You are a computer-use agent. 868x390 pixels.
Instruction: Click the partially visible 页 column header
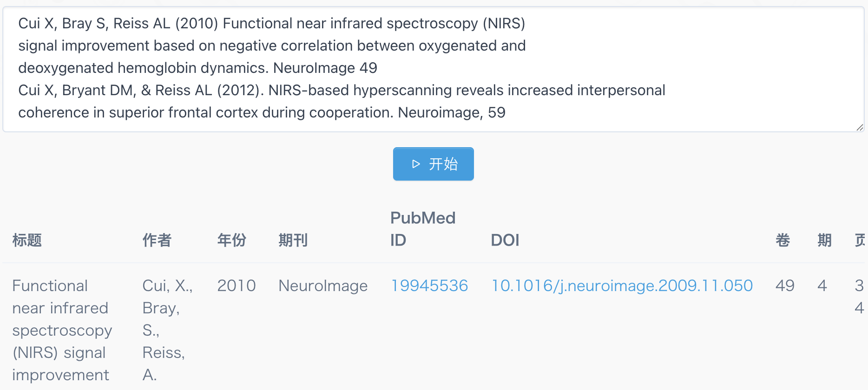point(861,240)
